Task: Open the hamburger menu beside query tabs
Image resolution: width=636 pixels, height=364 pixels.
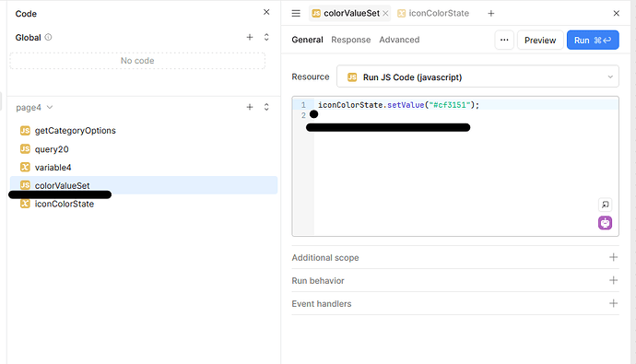Action: click(x=296, y=14)
